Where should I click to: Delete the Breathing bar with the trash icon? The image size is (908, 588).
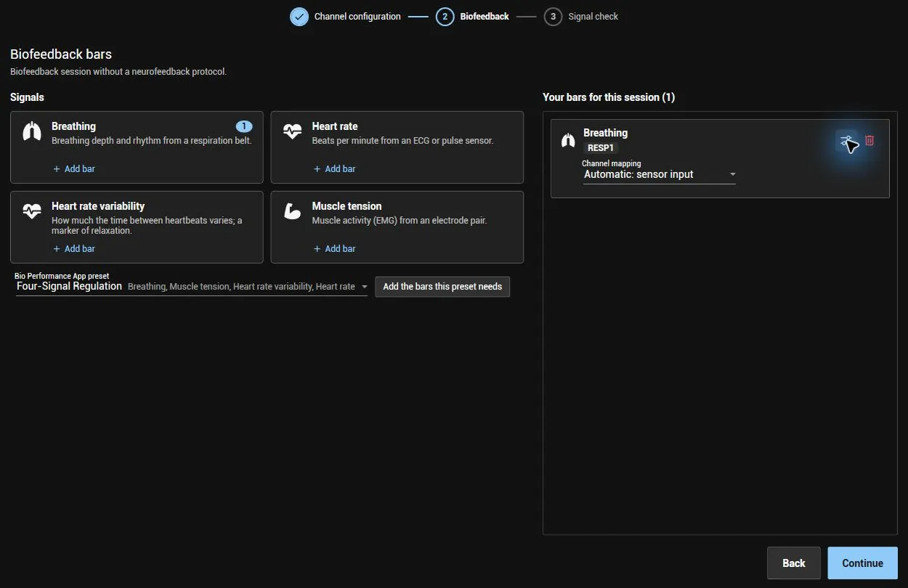click(x=870, y=141)
